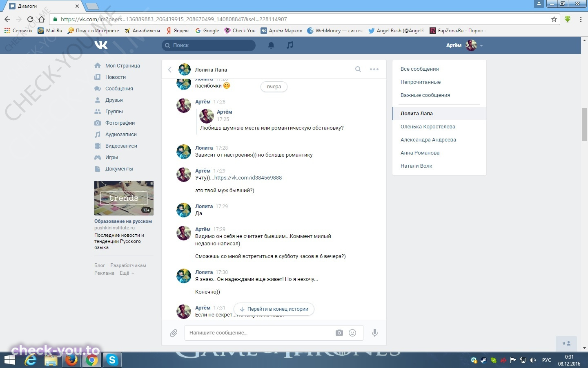Click the Steam tray icon
This screenshot has height=368, width=588.
point(483,360)
